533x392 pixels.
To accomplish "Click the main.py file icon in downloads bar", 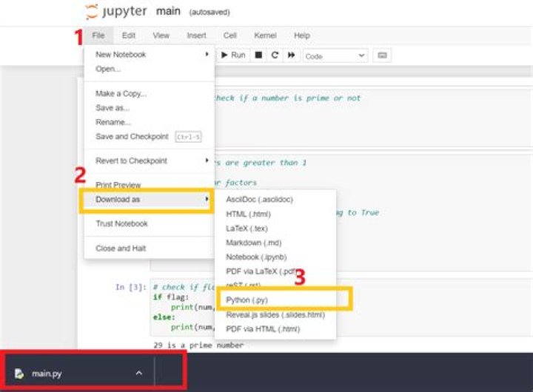I will [x=19, y=374].
